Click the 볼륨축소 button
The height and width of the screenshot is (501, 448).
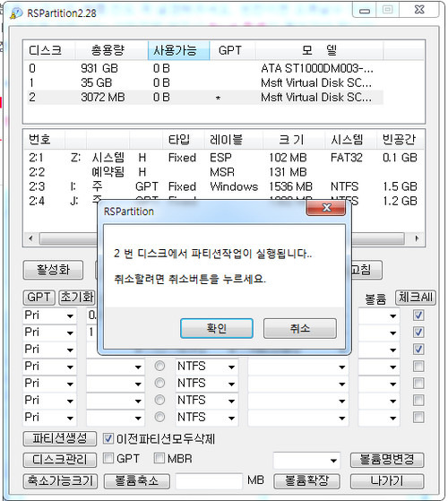coord(137,481)
